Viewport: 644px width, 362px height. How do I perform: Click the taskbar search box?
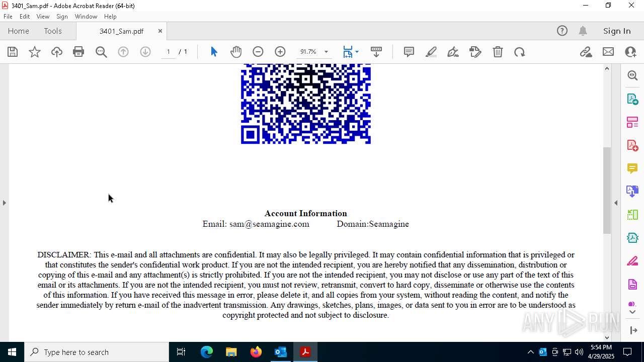[x=97, y=352]
